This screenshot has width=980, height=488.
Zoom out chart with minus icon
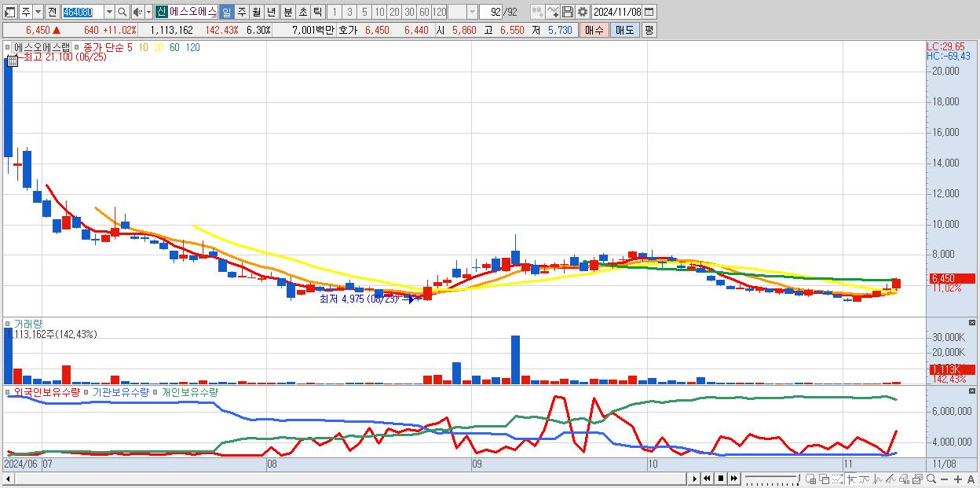click(x=944, y=479)
